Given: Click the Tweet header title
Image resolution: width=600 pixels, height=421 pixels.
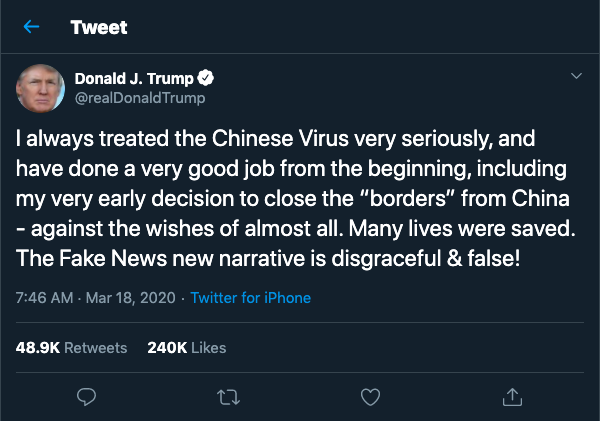Looking at the screenshot, I should 99,27.
